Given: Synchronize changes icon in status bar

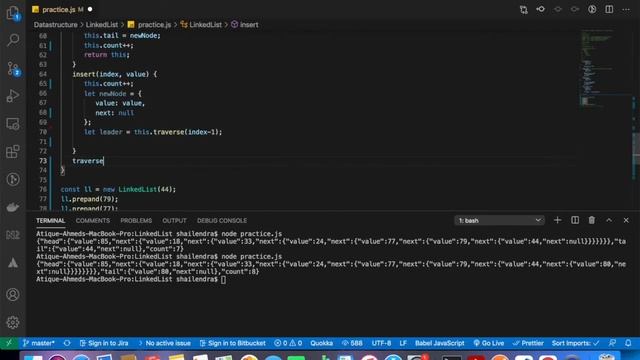Looking at the screenshot, I should coord(67,343).
